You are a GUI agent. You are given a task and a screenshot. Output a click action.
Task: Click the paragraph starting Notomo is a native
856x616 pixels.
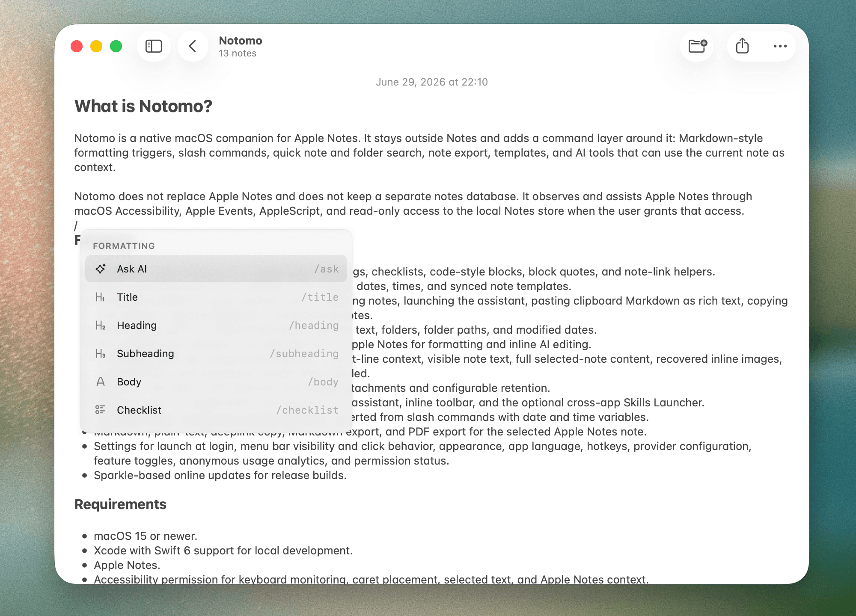coord(429,153)
